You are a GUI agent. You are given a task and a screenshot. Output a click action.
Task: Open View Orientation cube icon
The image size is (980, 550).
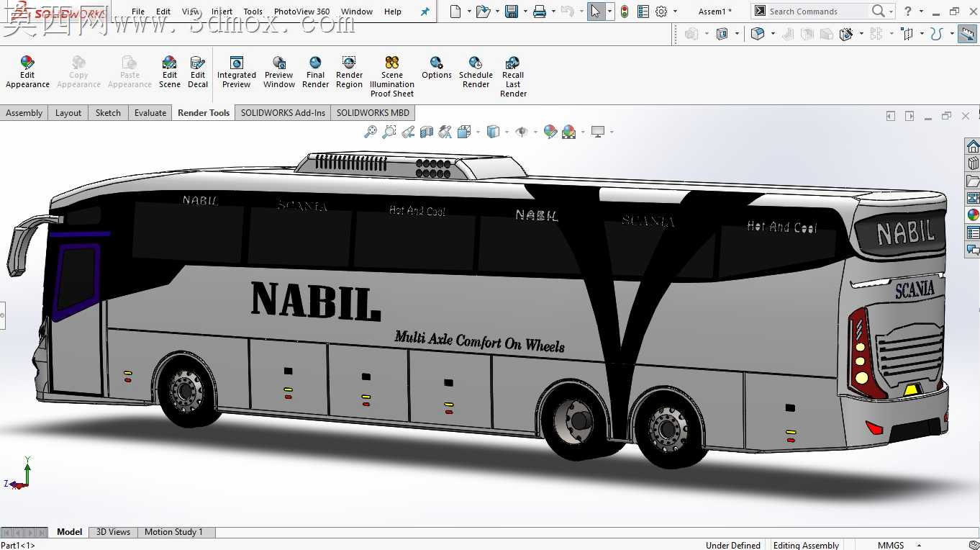[x=464, y=132]
